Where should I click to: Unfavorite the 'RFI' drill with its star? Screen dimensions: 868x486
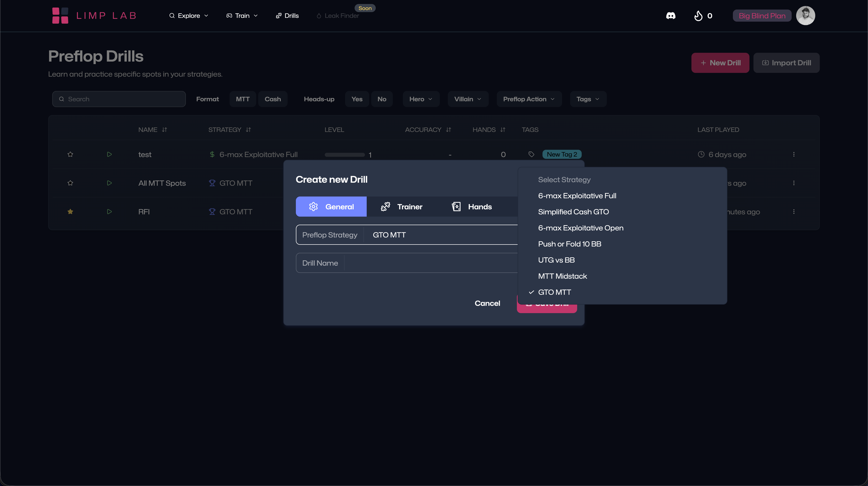tap(70, 212)
